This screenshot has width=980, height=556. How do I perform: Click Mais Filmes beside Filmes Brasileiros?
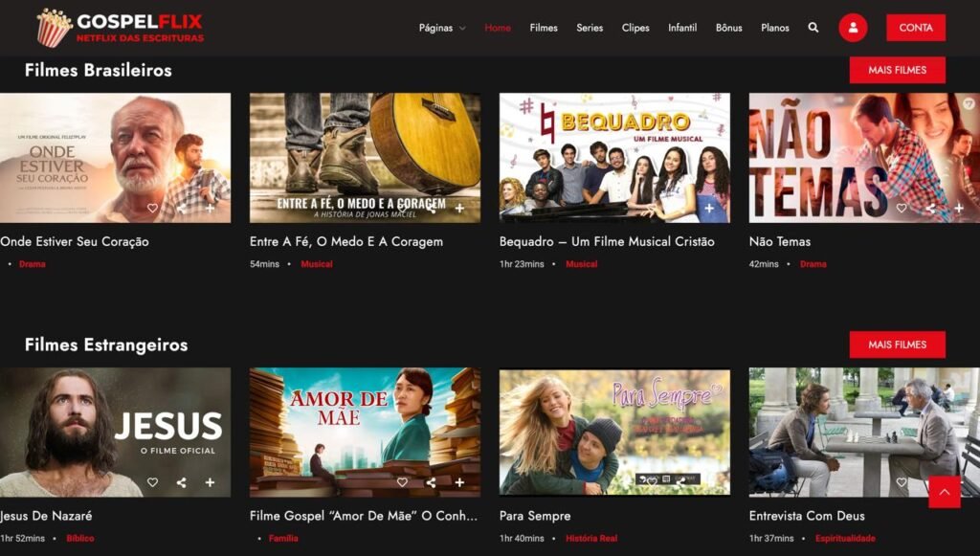click(x=897, y=70)
